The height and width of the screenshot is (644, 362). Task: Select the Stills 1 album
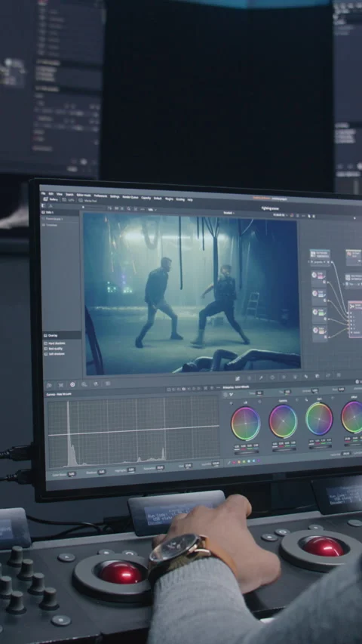(x=48, y=213)
